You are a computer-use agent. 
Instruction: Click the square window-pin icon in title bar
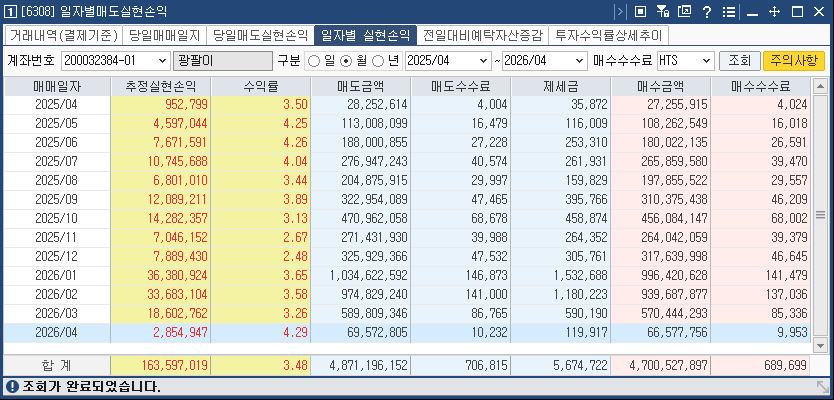(640, 11)
